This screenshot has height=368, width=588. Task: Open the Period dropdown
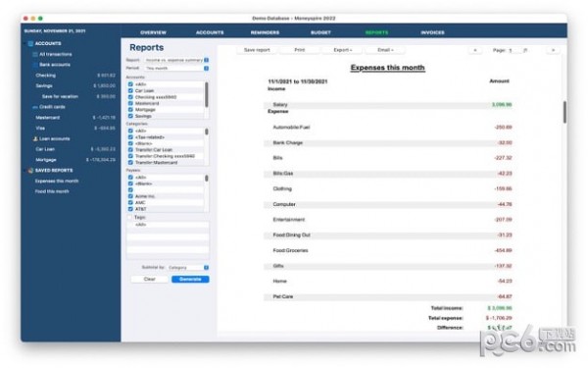pos(176,69)
